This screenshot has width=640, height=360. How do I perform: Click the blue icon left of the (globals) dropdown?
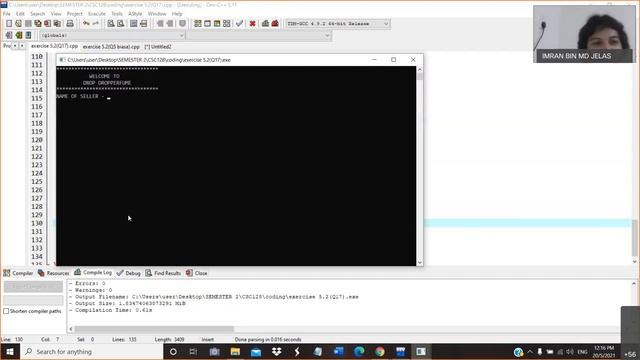point(28,36)
